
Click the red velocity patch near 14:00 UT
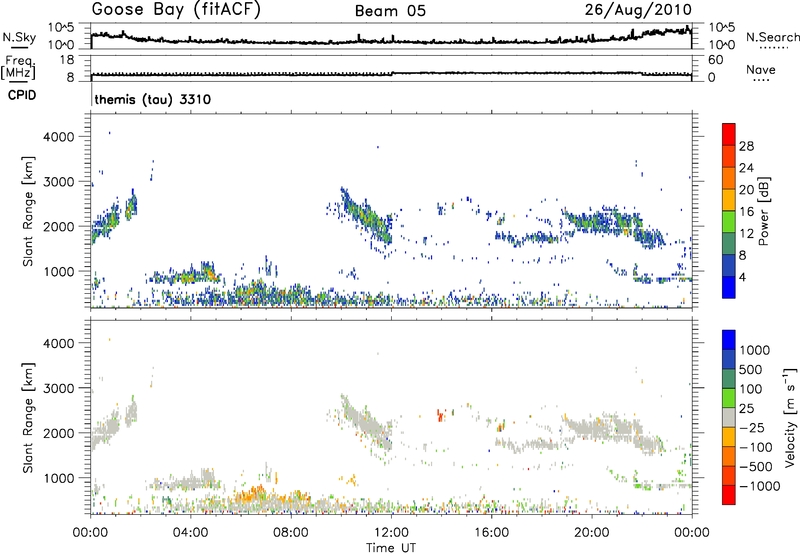[440, 415]
